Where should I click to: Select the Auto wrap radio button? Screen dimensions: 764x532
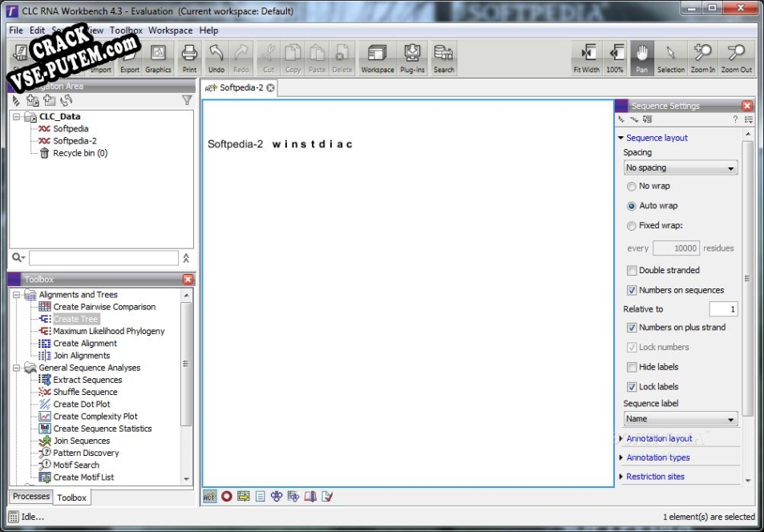(632, 206)
